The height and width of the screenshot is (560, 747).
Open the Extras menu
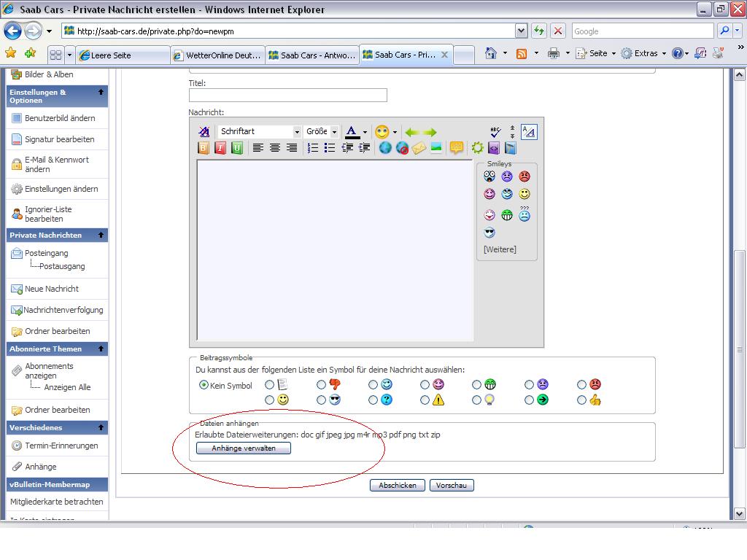tap(644, 53)
